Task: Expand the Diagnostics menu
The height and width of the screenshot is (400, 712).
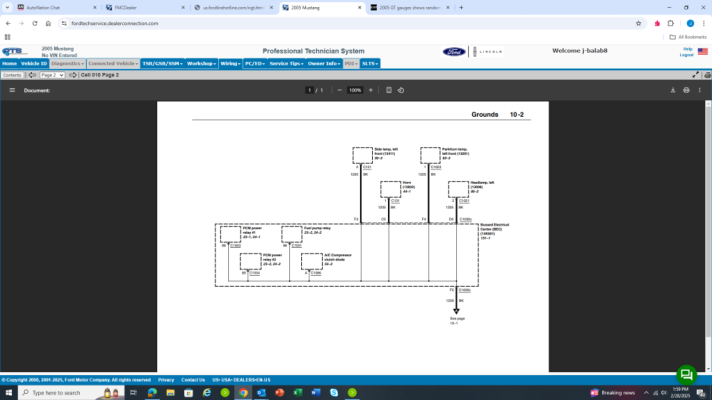Action: point(67,64)
